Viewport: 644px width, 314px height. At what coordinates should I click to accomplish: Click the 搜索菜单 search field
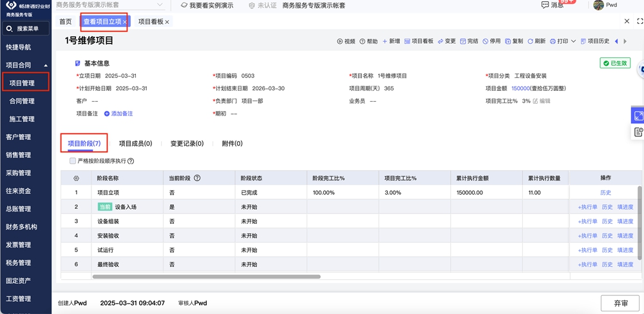(27, 29)
